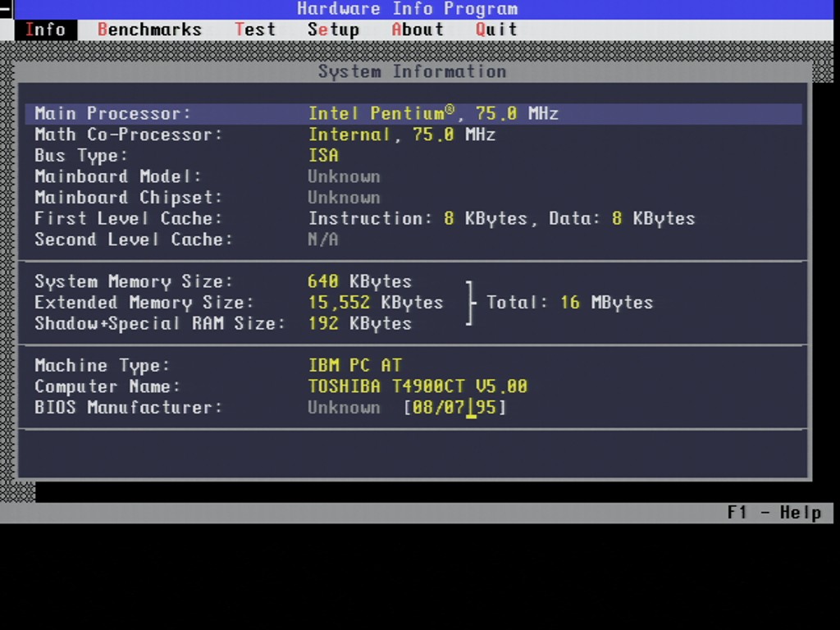This screenshot has height=630, width=840.
Task: Select the System Memory Size label
Action: click(x=134, y=281)
